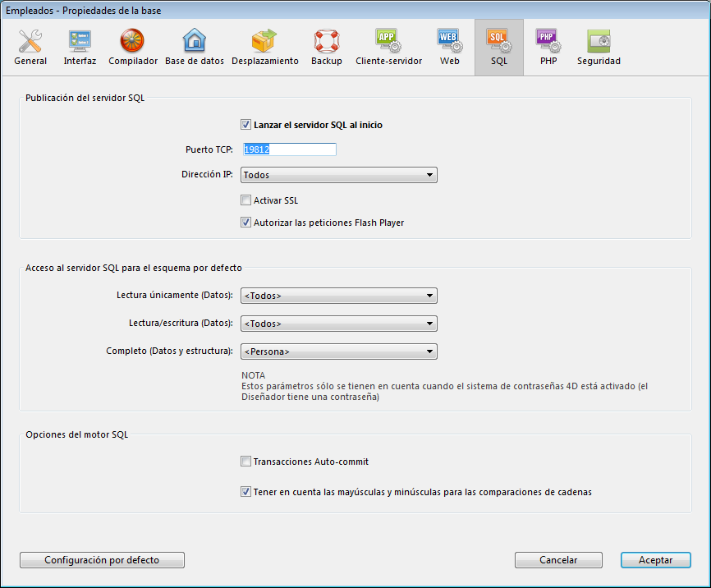Click the General tab label
Viewport: 711px width, 588px height.
tap(30, 61)
